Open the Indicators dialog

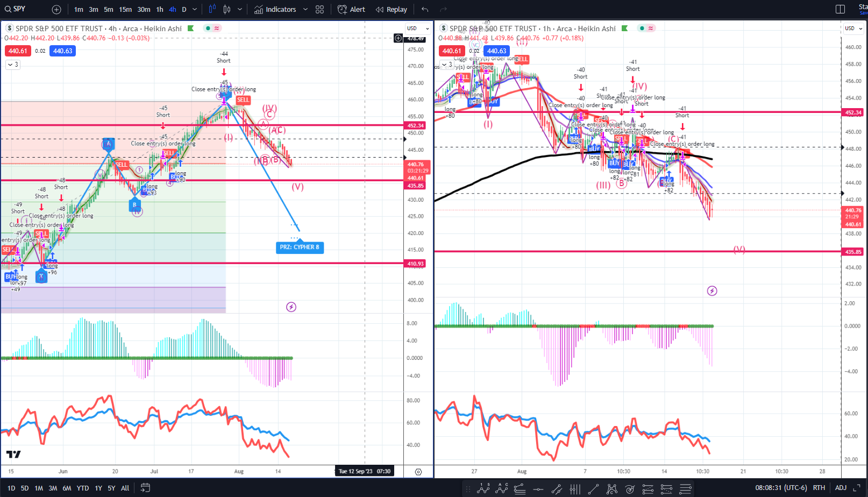[x=275, y=9]
